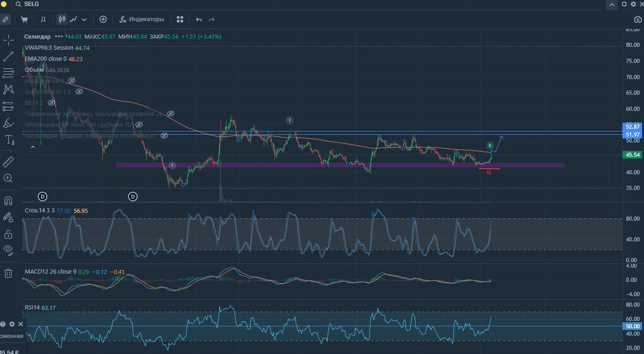Toggle hide all drawings eye icon
The image size is (644, 354).
pos(8,250)
